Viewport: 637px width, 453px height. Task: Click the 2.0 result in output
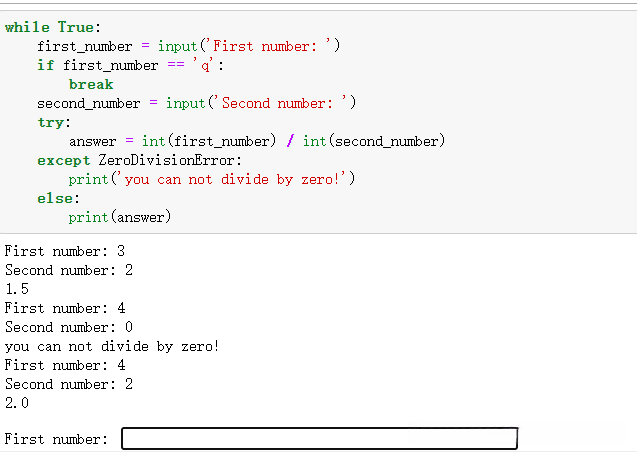click(x=17, y=403)
